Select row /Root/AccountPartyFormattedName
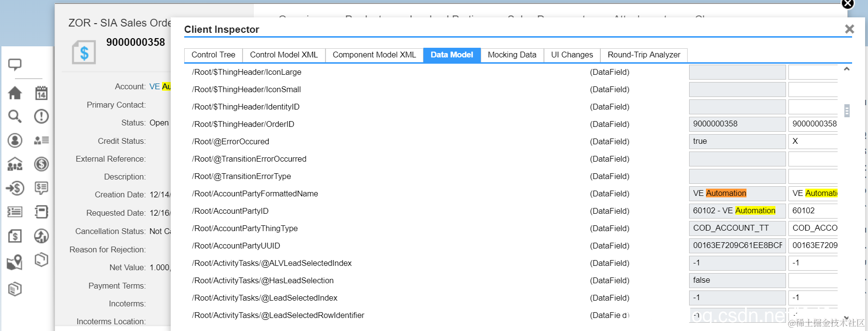 click(x=255, y=193)
